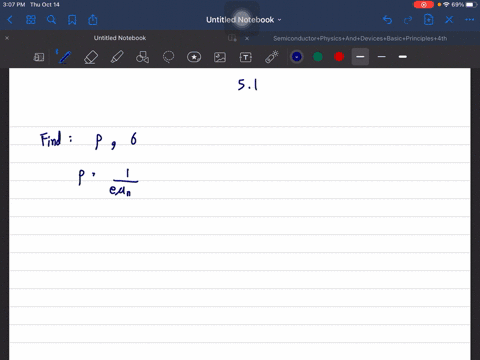The image size is (480, 360).
Task: Open the Elements sticker tool
Action: (x=194, y=57)
